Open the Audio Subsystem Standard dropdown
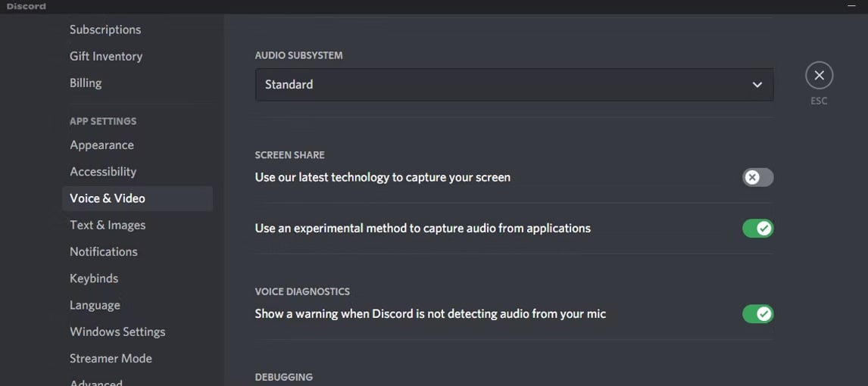868x386 pixels. click(514, 85)
